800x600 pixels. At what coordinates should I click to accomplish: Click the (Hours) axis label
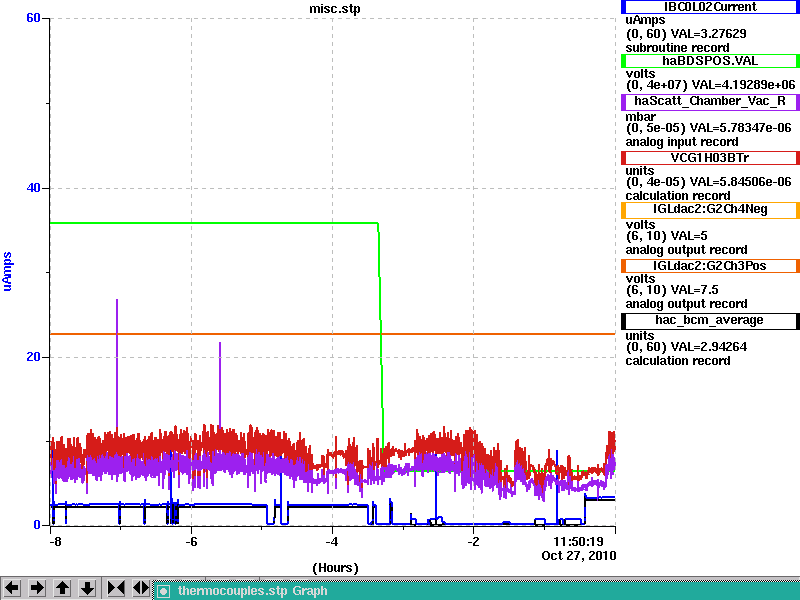tap(335, 568)
